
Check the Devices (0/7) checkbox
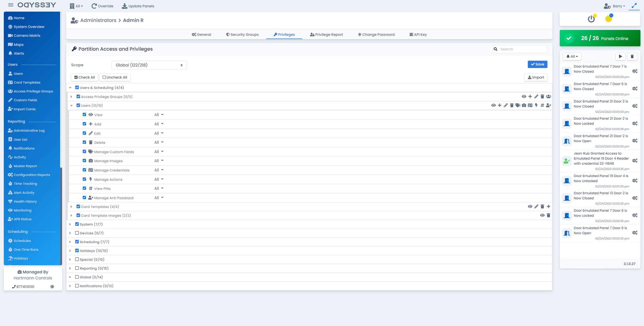pyautogui.click(x=77, y=233)
